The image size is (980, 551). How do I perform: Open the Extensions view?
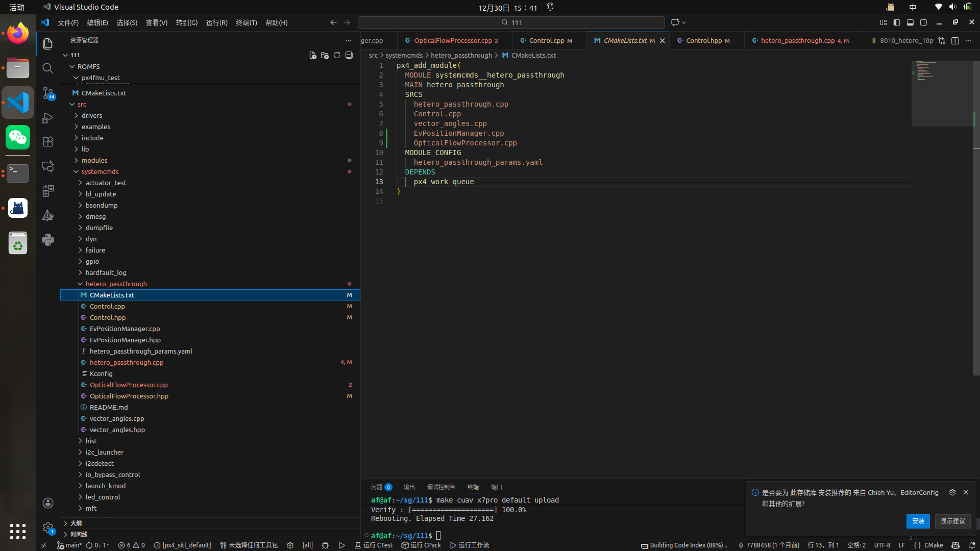point(48,142)
